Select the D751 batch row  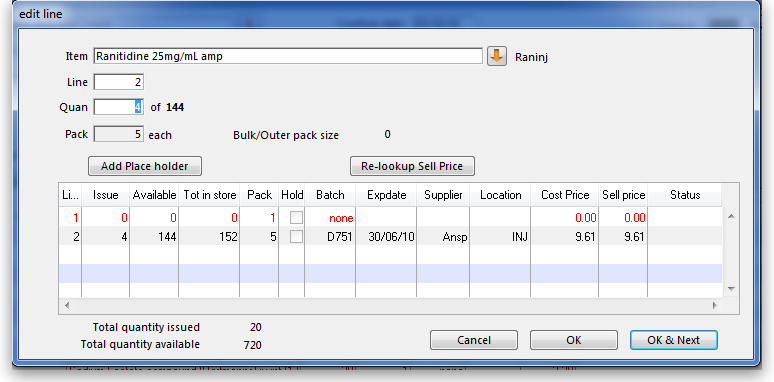[x=390, y=237]
